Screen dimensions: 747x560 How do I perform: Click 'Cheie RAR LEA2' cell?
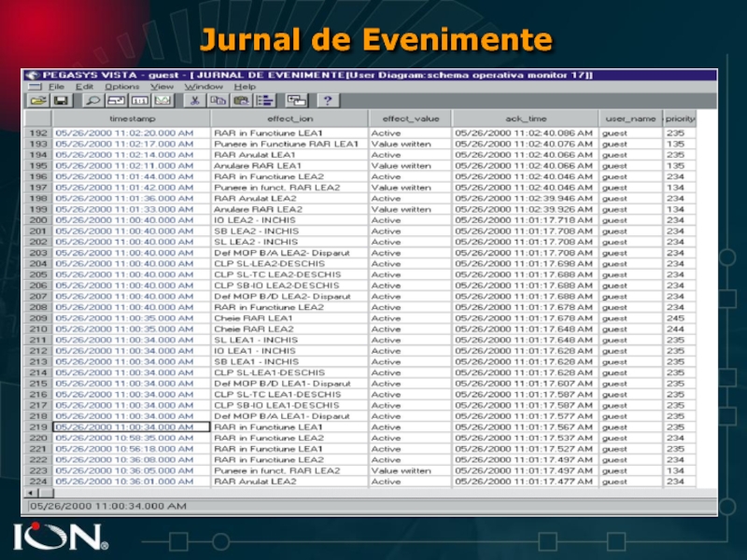pos(289,329)
